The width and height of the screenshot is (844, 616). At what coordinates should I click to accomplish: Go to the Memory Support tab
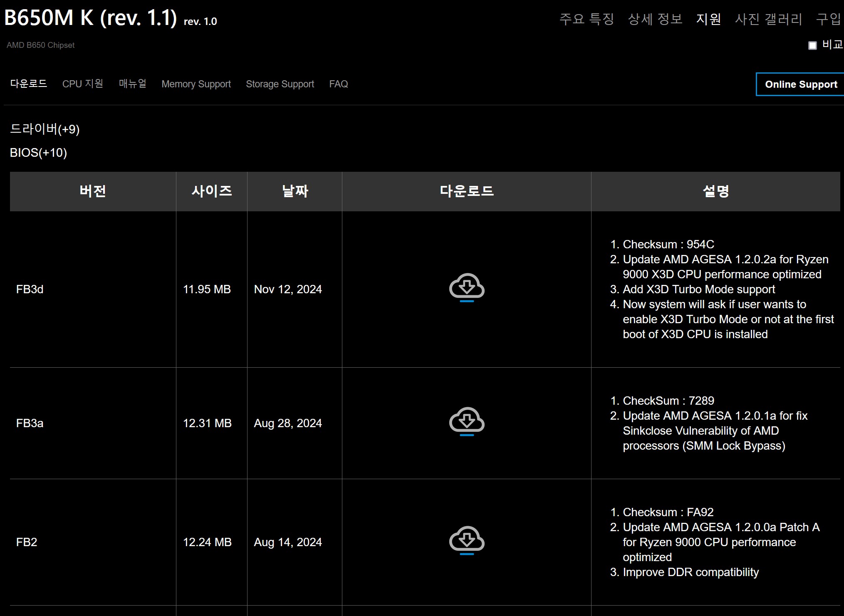tap(196, 84)
